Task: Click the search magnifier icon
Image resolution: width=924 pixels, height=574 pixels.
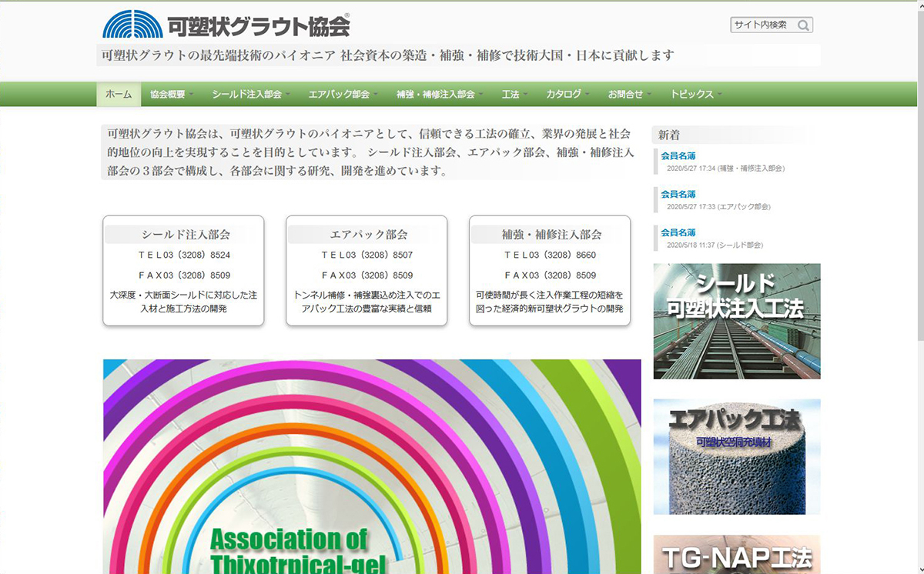Action: 803,25
